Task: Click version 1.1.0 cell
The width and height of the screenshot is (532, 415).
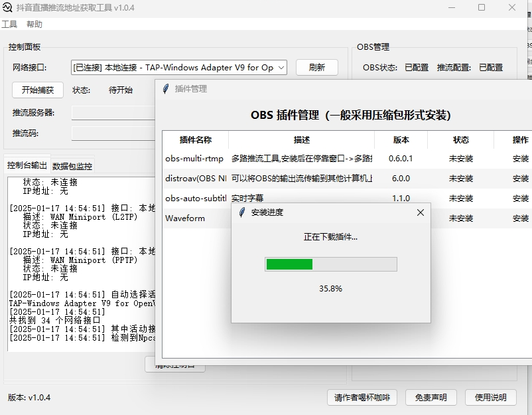Action: point(401,198)
